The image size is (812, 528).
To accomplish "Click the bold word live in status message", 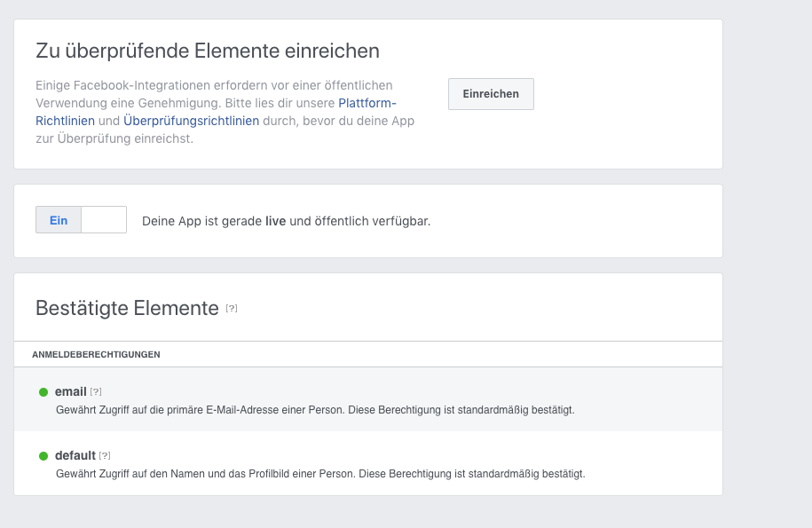I will (275, 221).
